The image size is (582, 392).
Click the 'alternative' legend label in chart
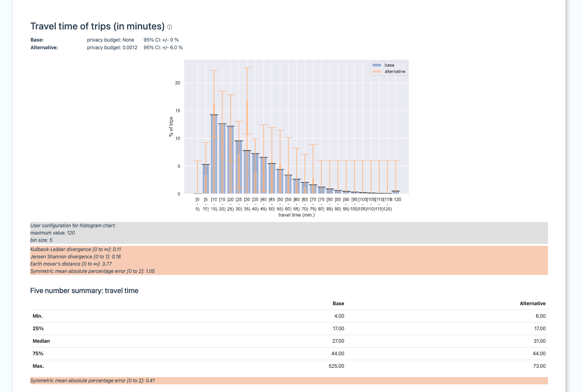pos(395,71)
